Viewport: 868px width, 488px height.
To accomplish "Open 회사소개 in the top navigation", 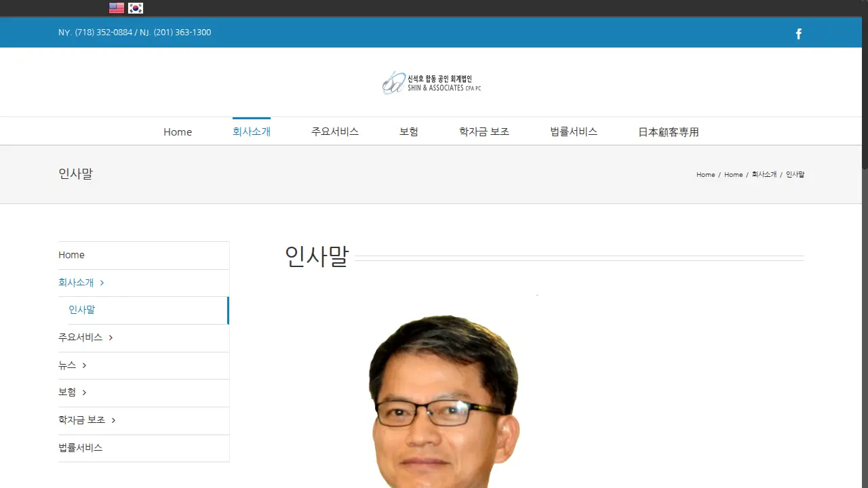I will pyautogui.click(x=252, y=131).
